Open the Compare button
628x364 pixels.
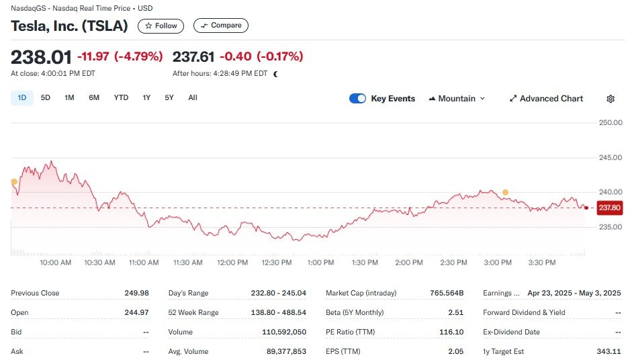coord(221,26)
